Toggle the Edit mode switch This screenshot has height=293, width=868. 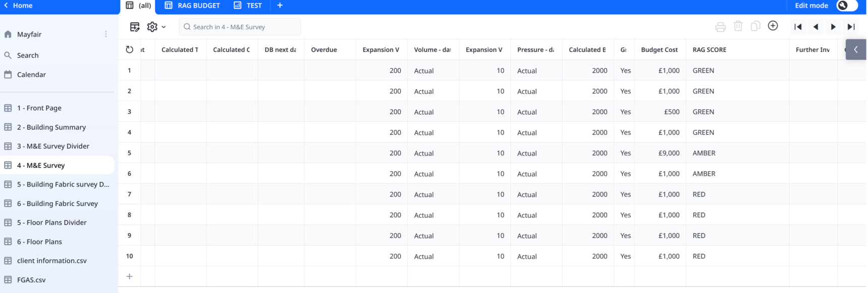pos(846,6)
